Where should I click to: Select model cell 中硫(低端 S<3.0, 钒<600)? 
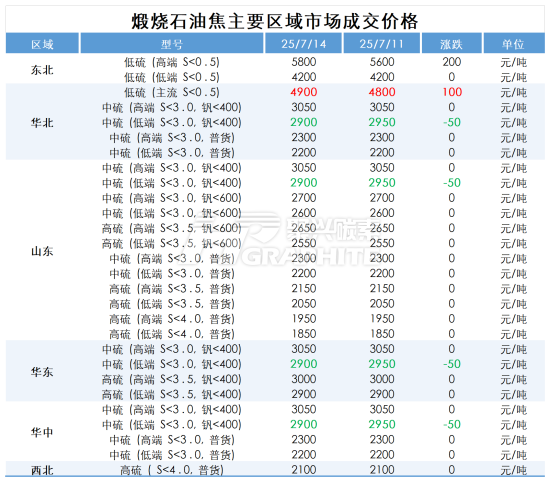point(172,213)
